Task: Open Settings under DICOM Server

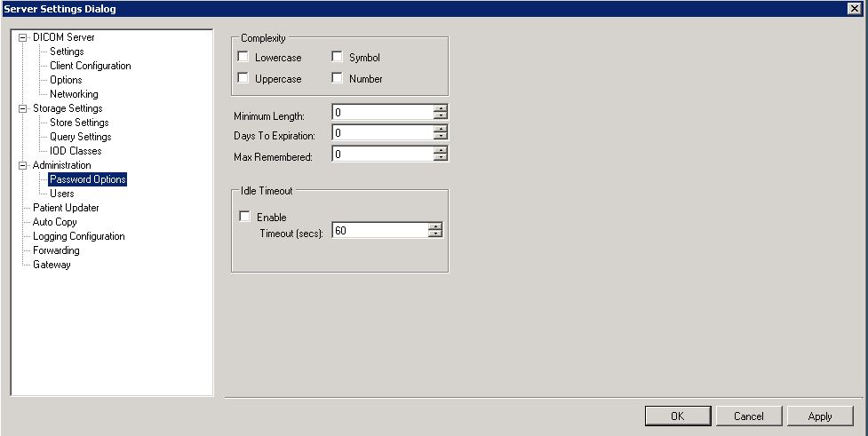Action: pos(67,52)
